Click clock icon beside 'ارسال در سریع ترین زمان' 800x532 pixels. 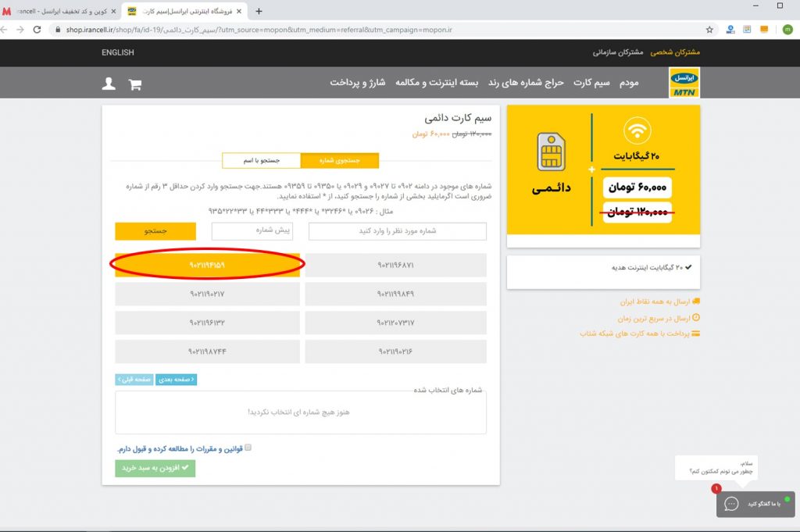696,317
